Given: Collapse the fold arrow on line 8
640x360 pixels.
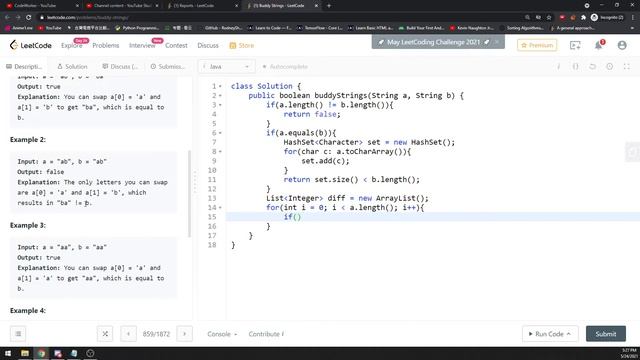Looking at the screenshot, I should click(x=220, y=151).
